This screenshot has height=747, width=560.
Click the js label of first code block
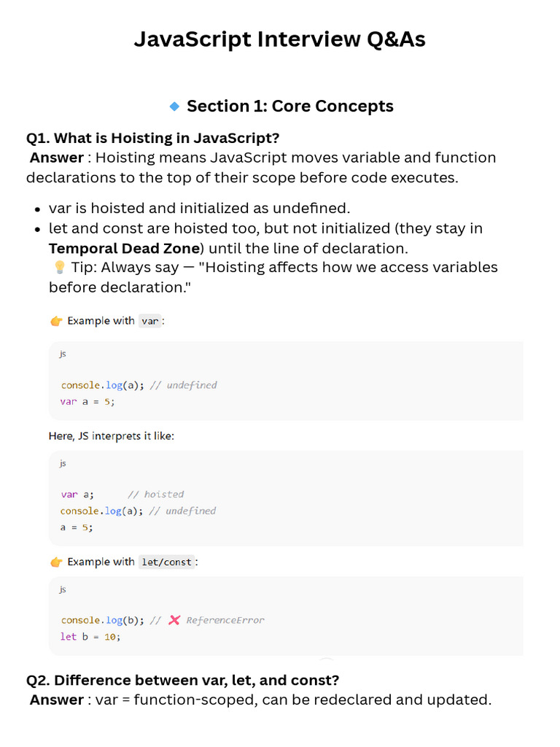(63, 354)
